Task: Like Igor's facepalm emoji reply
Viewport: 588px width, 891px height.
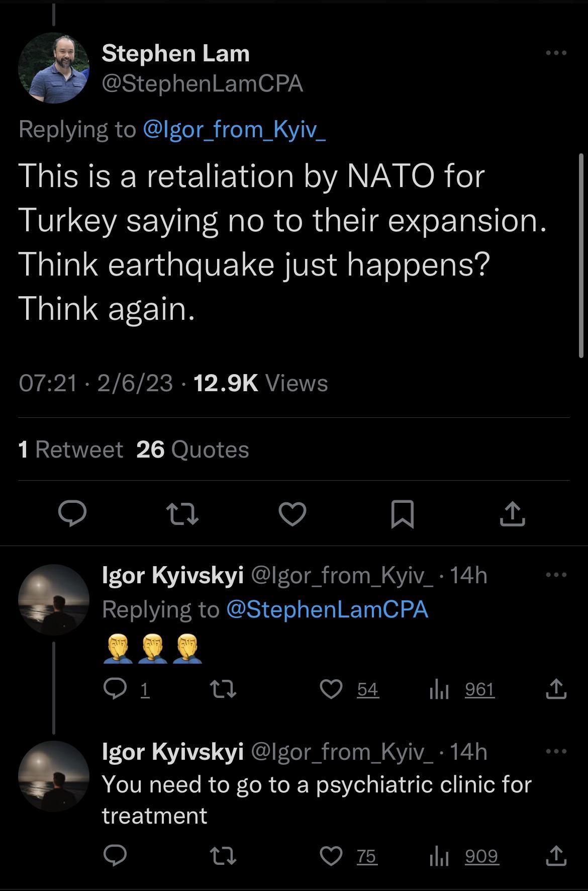Action: 332,689
